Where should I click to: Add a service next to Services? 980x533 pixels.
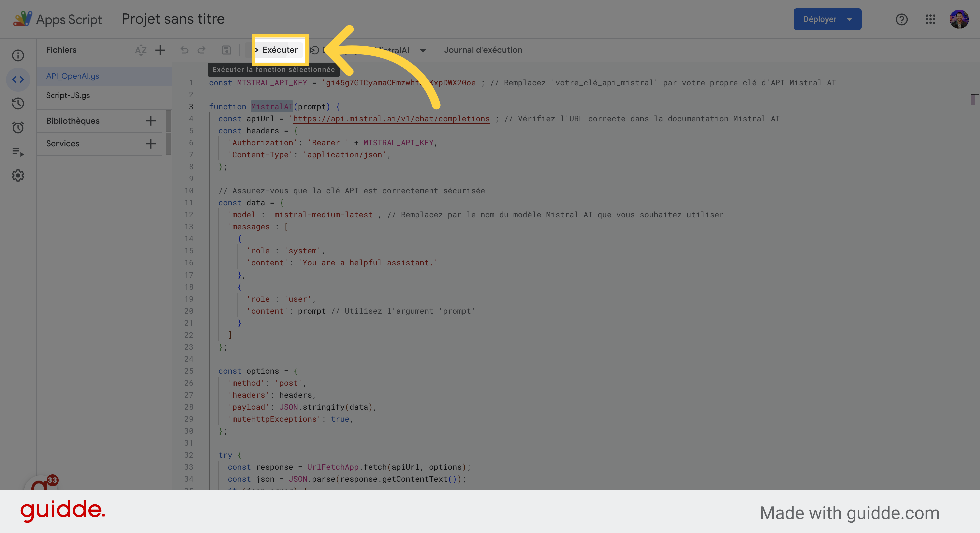(x=151, y=144)
